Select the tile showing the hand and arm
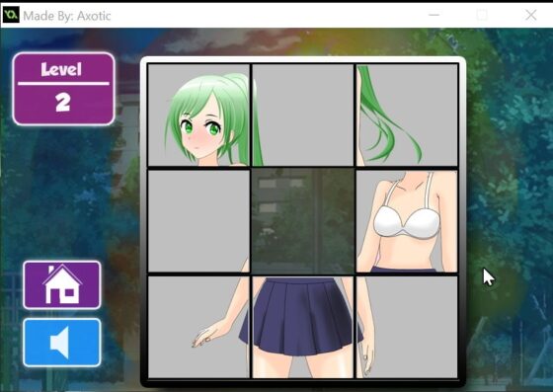Viewport: 553px width, 392px height. (x=198, y=327)
